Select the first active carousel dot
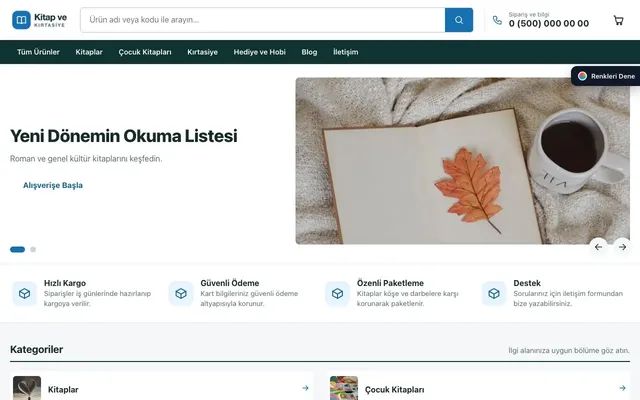Viewport: 640px width, 400px height. click(x=18, y=249)
